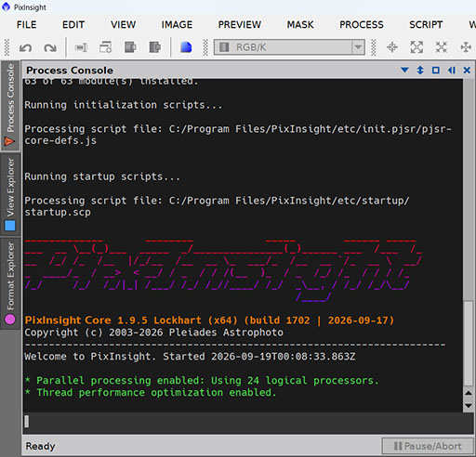476x457 pixels.
Task: Click the Process Console title label
Action: [x=70, y=71]
